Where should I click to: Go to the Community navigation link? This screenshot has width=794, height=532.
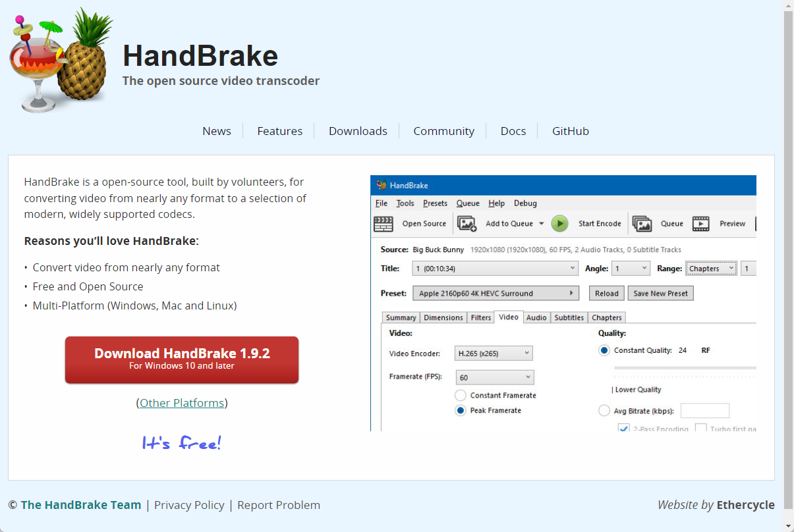444,131
